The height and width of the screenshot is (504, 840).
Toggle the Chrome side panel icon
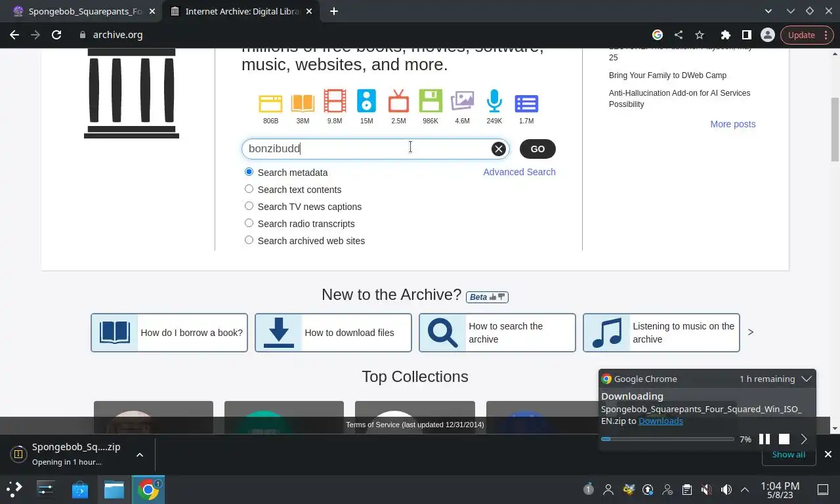coord(746,35)
